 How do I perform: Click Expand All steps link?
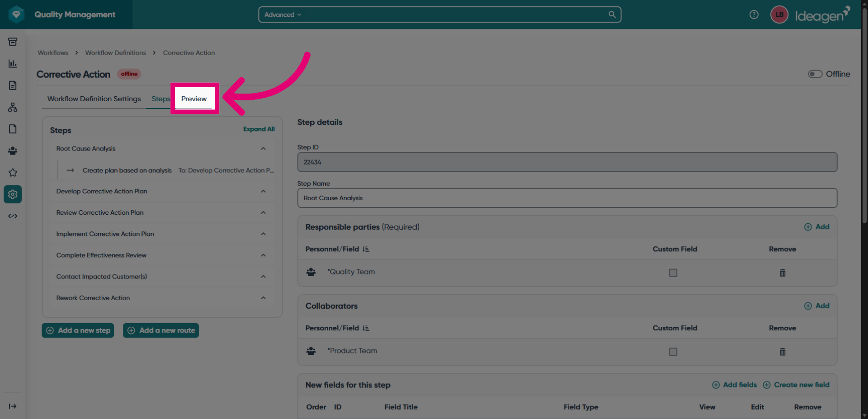coord(259,129)
